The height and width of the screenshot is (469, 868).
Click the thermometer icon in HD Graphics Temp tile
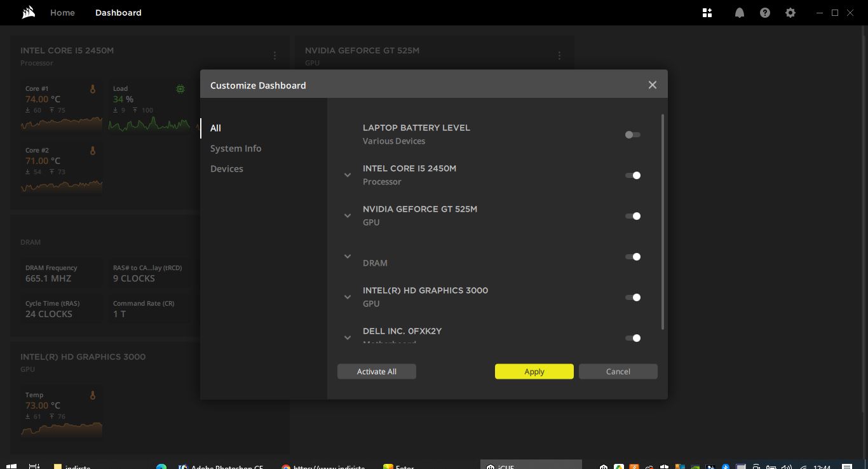point(93,396)
